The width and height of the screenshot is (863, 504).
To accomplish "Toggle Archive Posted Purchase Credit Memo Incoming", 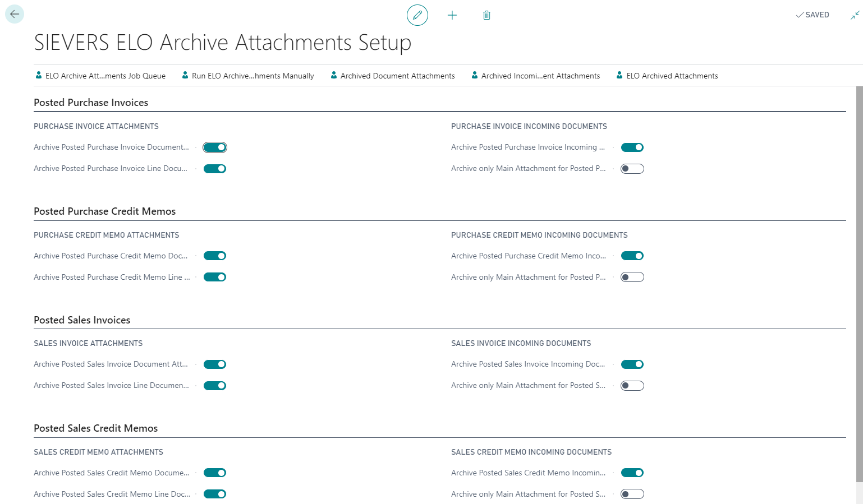I will [x=632, y=256].
